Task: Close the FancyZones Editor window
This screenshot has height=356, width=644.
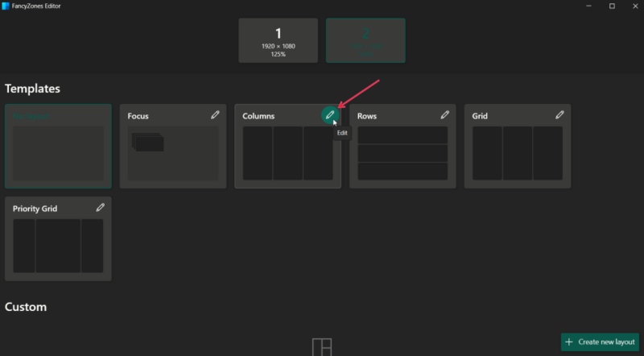Action: pos(635,6)
